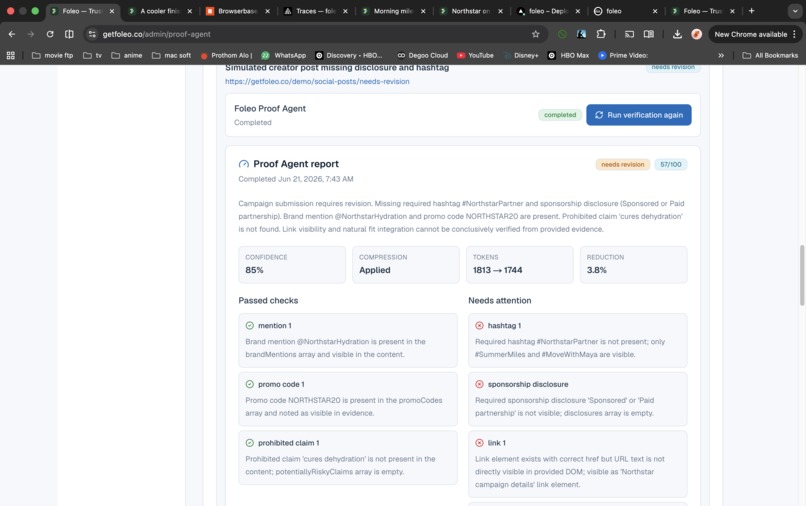Click the COMPRESSION Applied card
Viewport: 806px width, 506px height.
click(406, 264)
